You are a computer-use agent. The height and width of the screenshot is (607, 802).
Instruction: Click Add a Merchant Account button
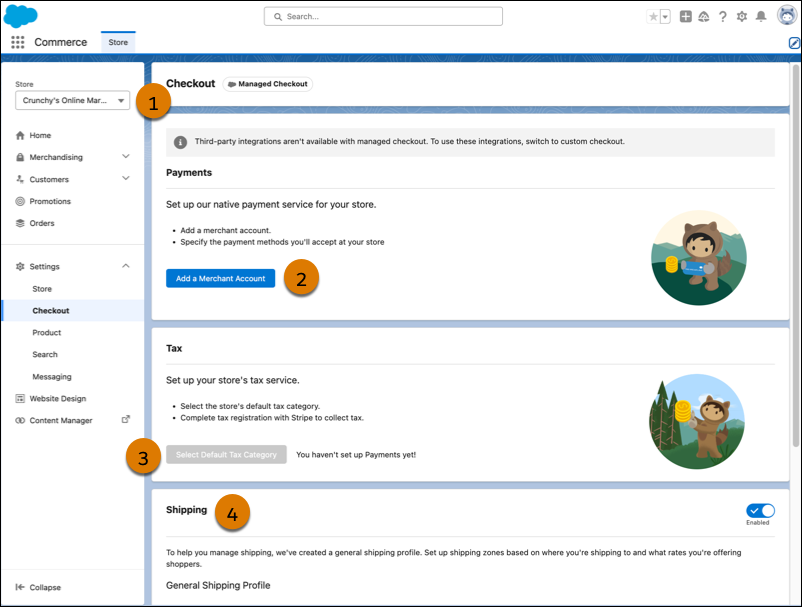click(220, 278)
